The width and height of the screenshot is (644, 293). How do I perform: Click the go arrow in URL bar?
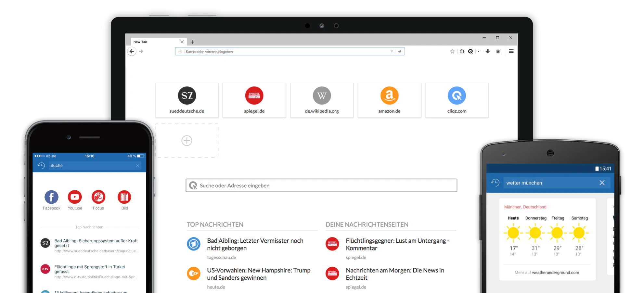coord(400,51)
